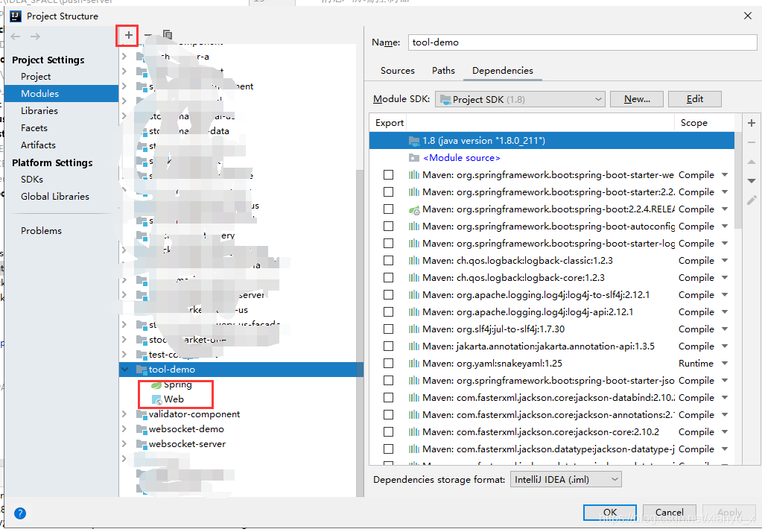Open scope dropdown for logback-classic
Viewport: 762px width, 532px height.
[725, 261]
